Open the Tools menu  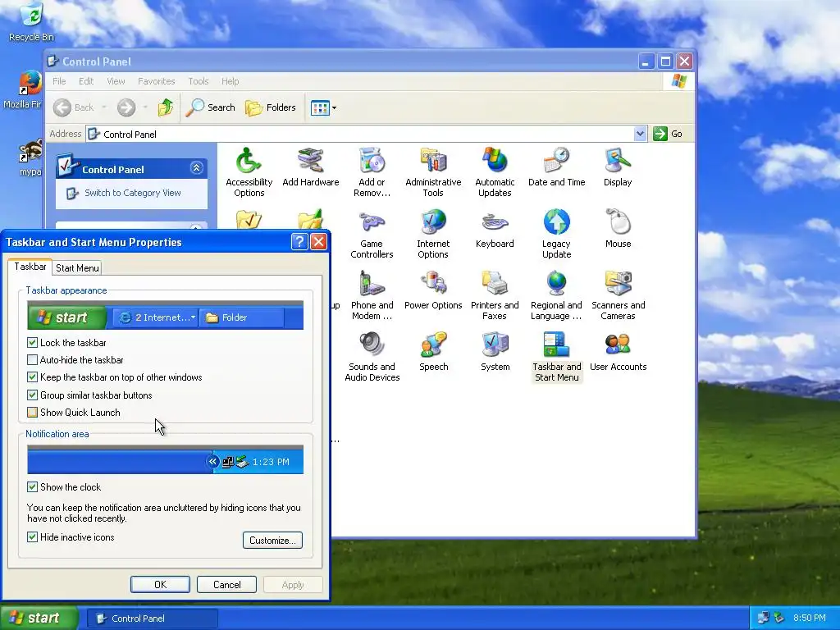pyautogui.click(x=199, y=81)
